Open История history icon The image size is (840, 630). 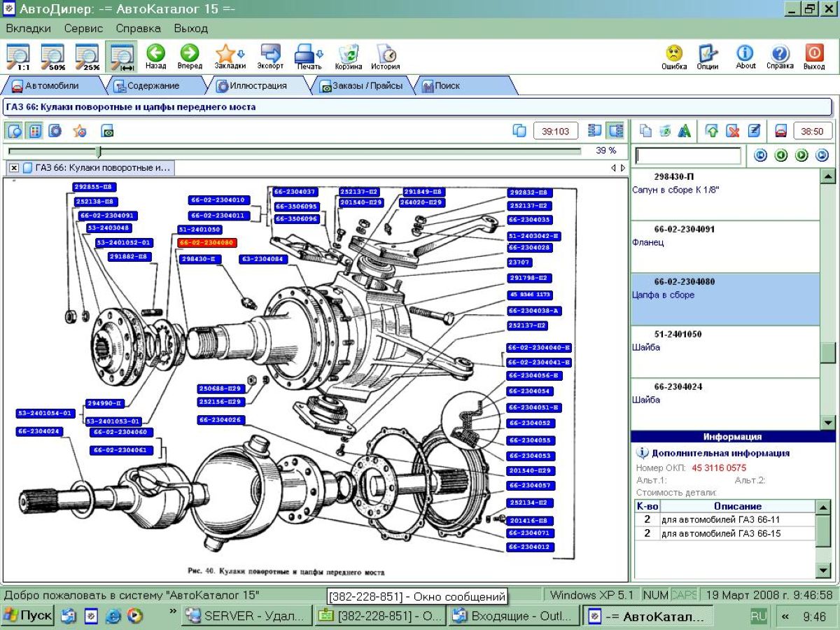[385, 56]
